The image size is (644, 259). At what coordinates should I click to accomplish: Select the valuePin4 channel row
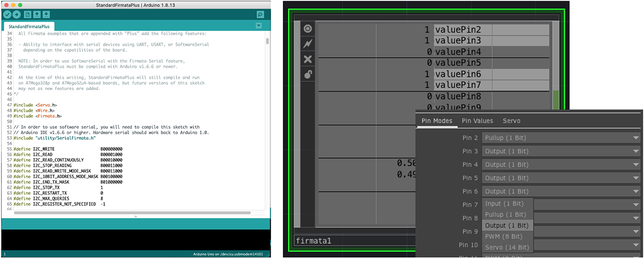pos(433,52)
